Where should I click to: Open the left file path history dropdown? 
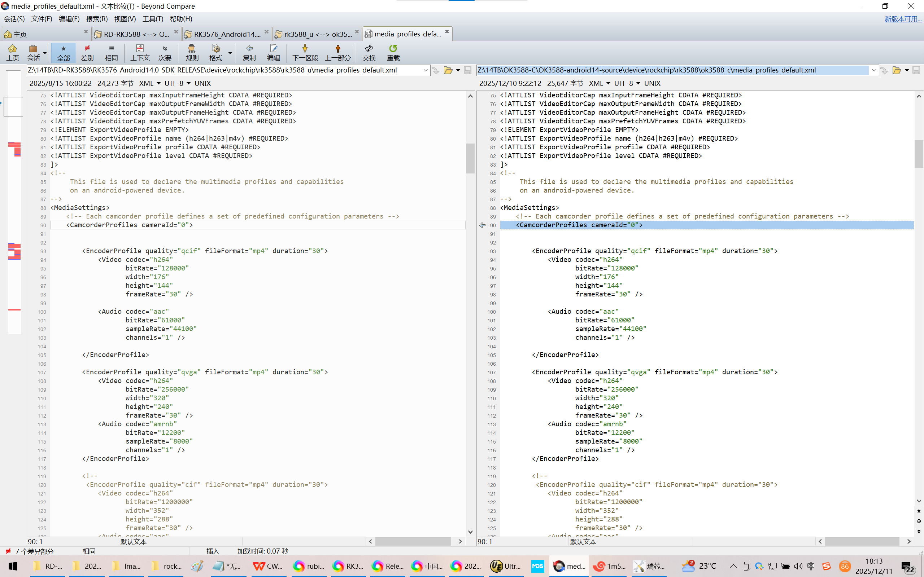(x=425, y=70)
